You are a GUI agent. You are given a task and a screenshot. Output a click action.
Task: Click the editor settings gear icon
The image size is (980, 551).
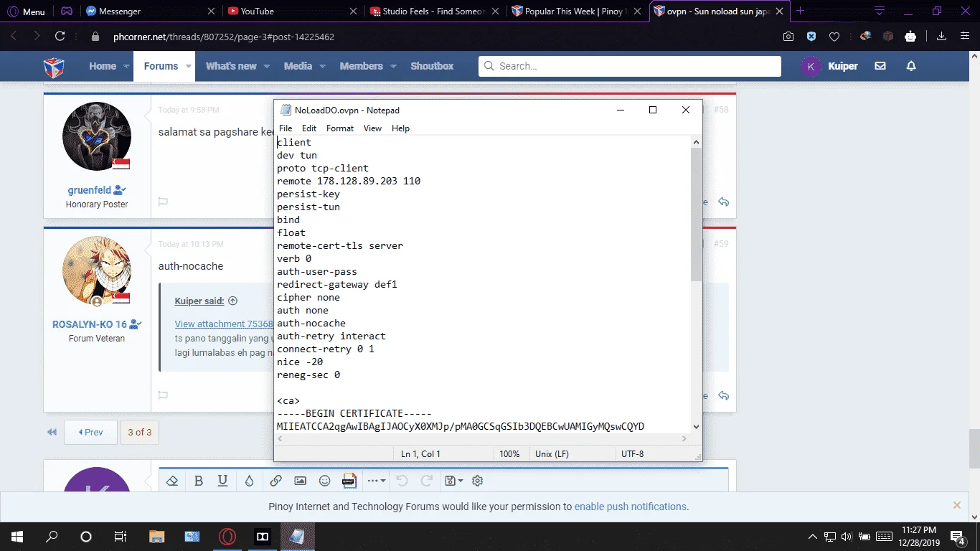click(478, 481)
